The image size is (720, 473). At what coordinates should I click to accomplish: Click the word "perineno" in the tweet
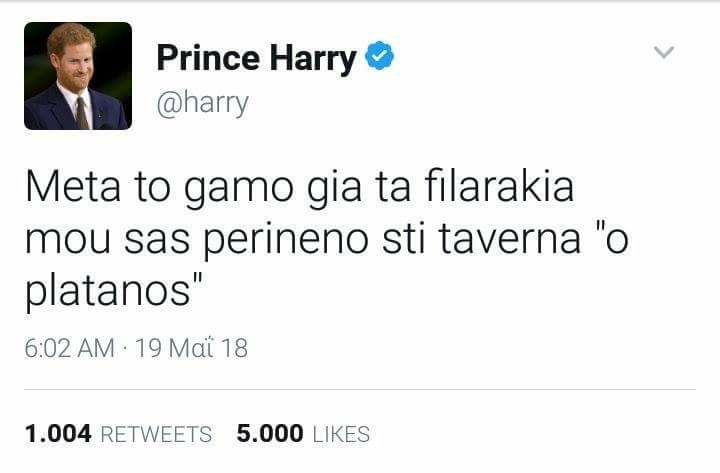pos(286,241)
